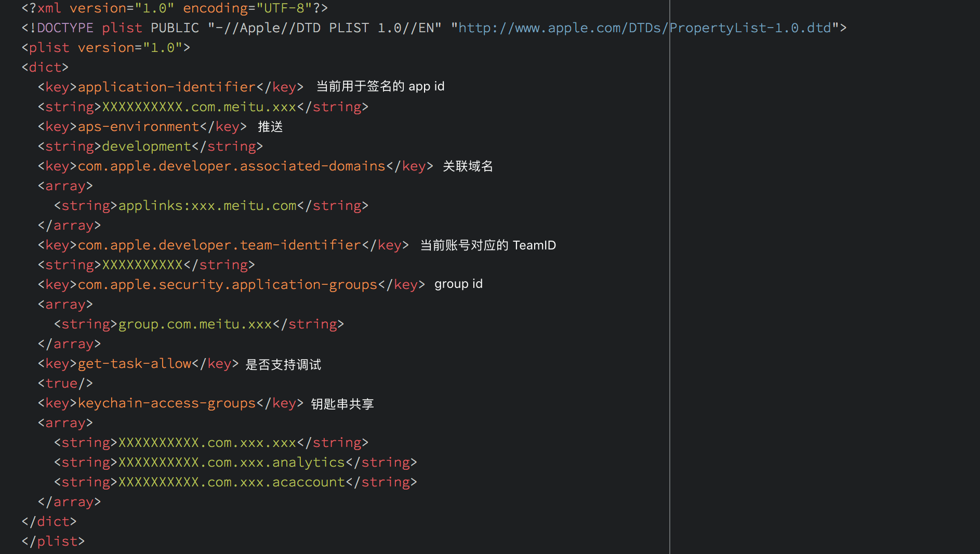Screen dimensions: 980x554
Task: Click the Apple PropertyList DTD URL
Action: 644,28
